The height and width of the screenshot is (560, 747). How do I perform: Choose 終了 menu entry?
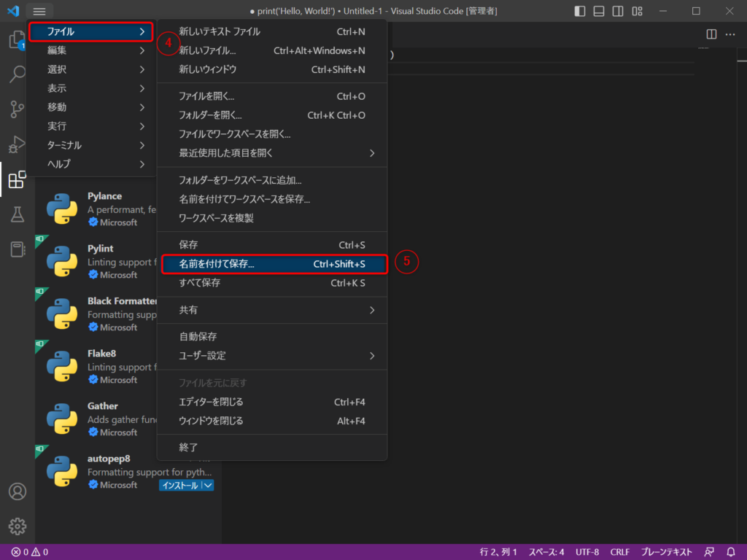click(x=272, y=448)
